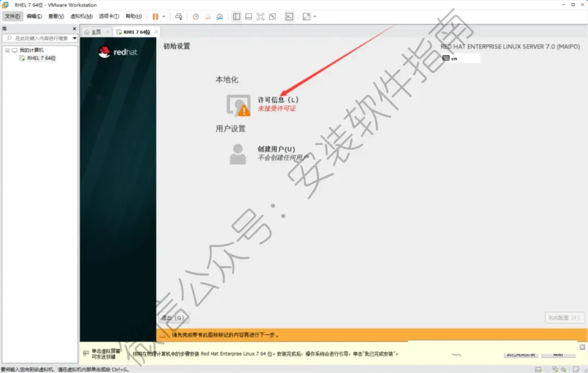This screenshot has height=373, width=588.
Task: Open the 选项卡(T) menu
Action: click(x=109, y=16)
